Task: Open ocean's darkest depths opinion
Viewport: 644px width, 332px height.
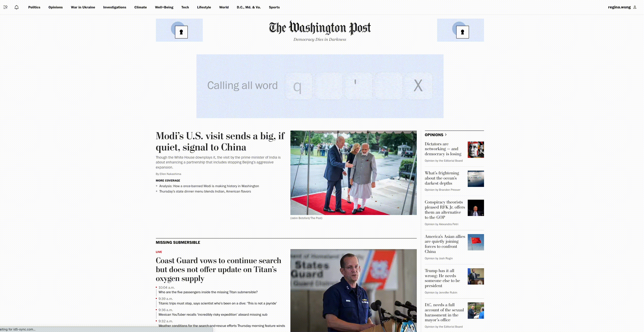Action: click(442, 178)
